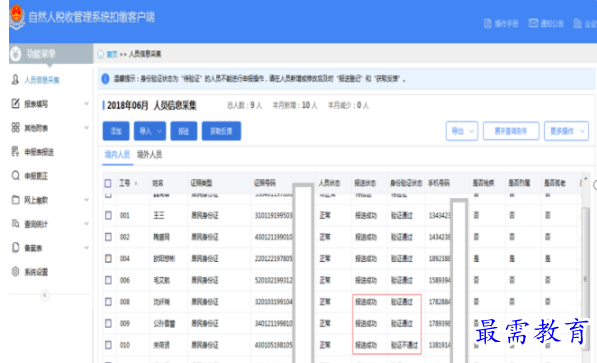Click the scrollbar up arrow

tap(586, 178)
